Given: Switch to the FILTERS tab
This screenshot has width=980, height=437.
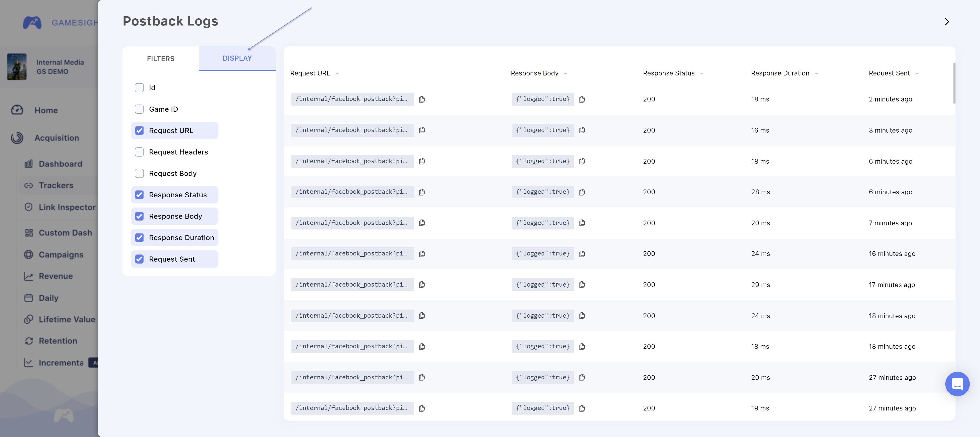Looking at the screenshot, I should tap(161, 59).
